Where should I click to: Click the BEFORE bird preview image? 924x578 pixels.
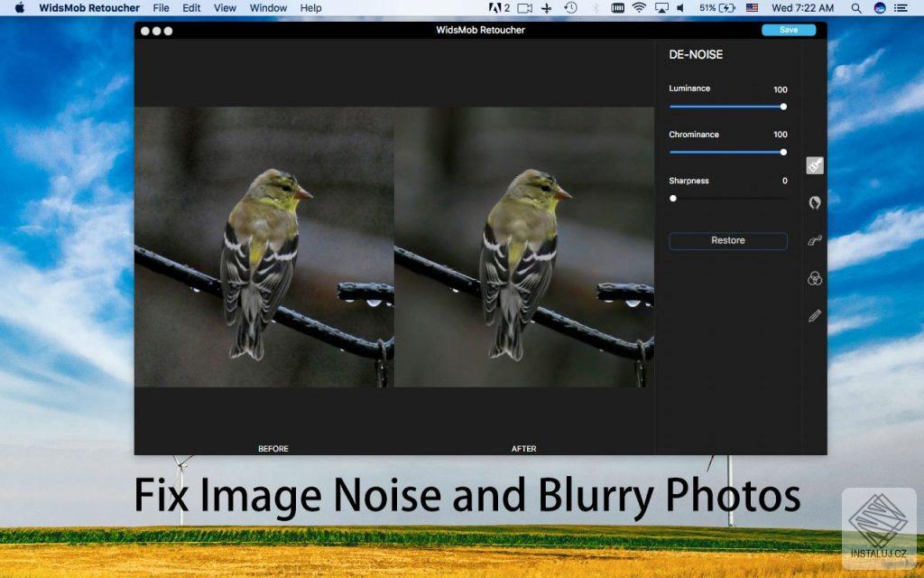pos(264,247)
